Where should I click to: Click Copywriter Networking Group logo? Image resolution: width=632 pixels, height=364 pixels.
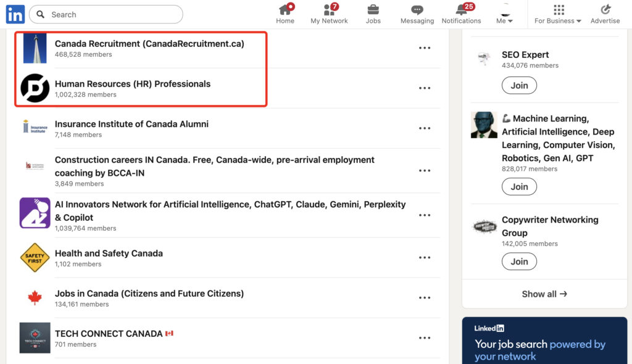(x=484, y=227)
